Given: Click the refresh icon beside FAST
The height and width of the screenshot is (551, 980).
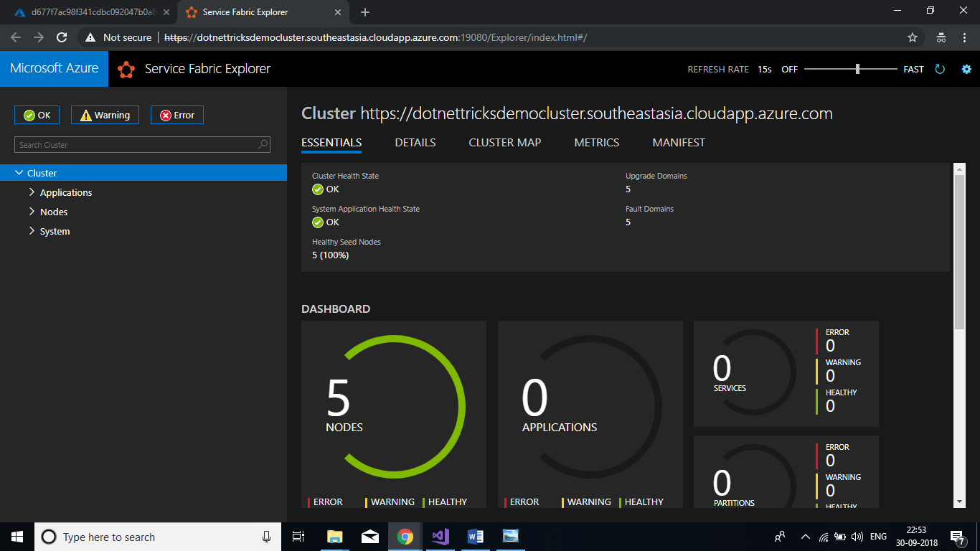Looking at the screenshot, I should (x=940, y=70).
